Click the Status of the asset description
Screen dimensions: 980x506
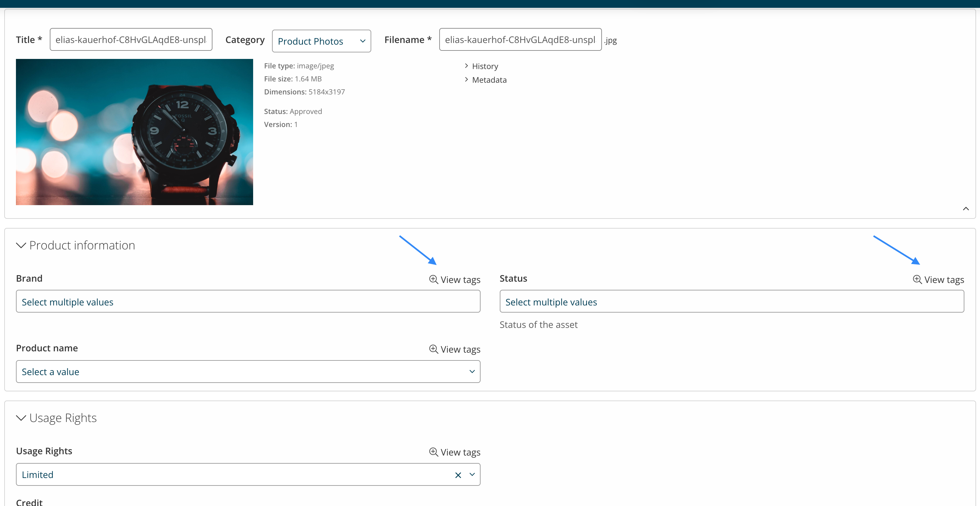tap(538, 325)
